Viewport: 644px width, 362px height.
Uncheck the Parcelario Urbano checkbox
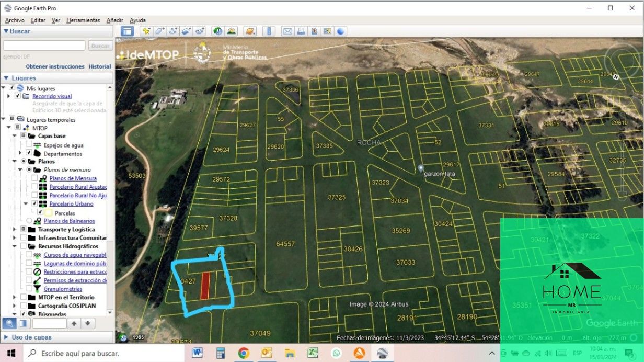[x=34, y=203]
